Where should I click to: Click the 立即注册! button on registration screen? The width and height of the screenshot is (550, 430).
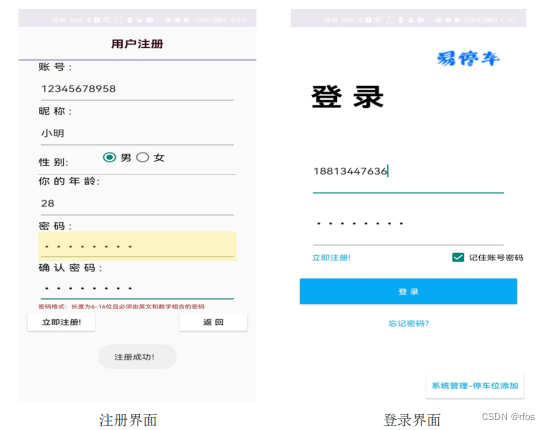[x=61, y=322]
